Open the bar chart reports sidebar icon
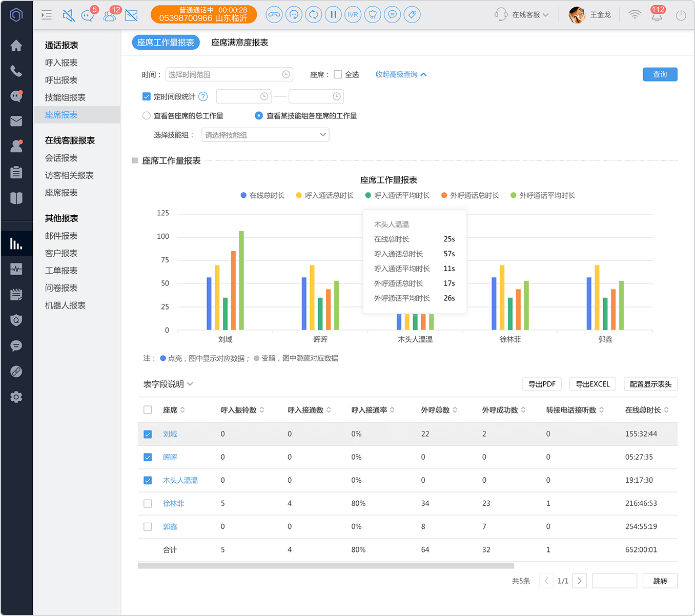The height and width of the screenshot is (616, 695). point(16,244)
